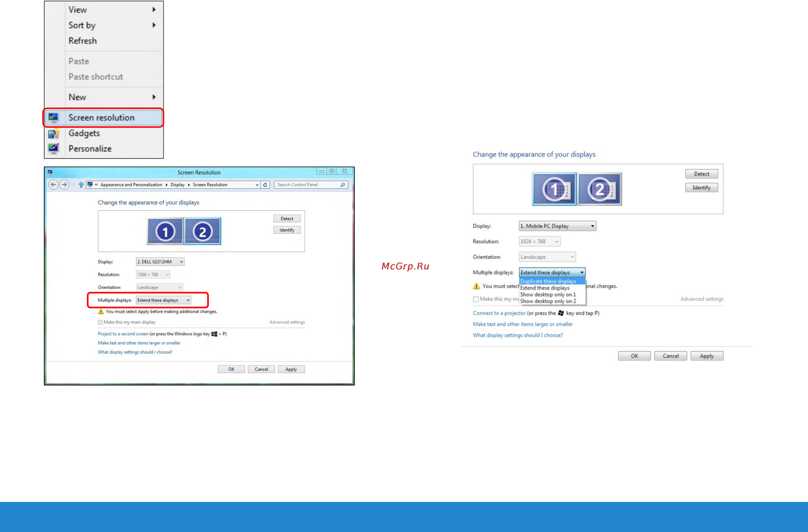Click the search magnifier icon
This screenshot has width=808, height=532.
[343, 185]
